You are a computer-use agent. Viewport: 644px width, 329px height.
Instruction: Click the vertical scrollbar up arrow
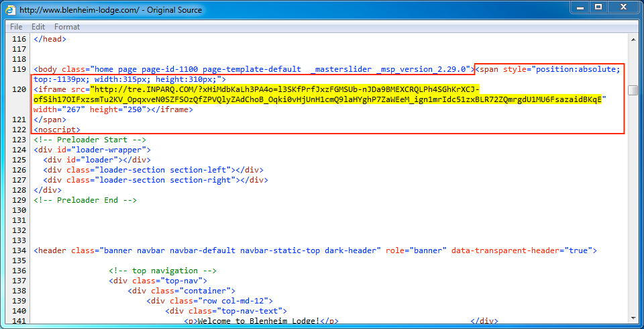[x=633, y=40]
